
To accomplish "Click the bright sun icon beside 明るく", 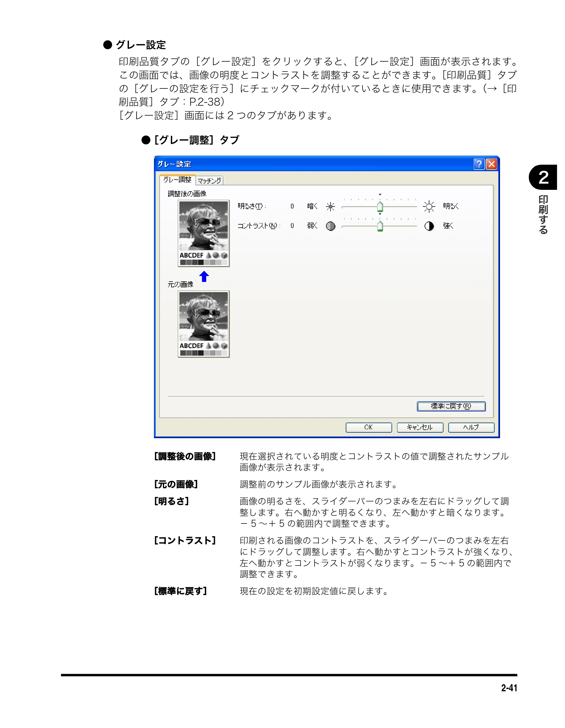I will 429,207.
